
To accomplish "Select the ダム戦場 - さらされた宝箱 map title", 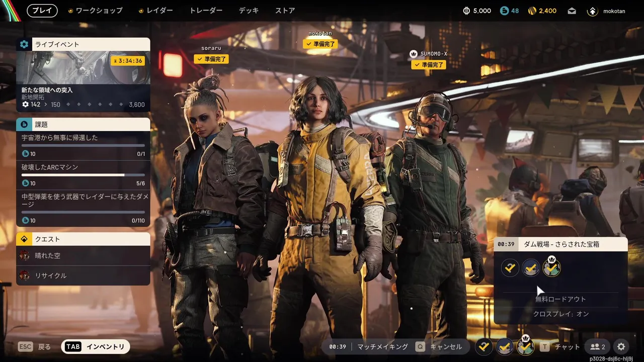I will 561,244.
